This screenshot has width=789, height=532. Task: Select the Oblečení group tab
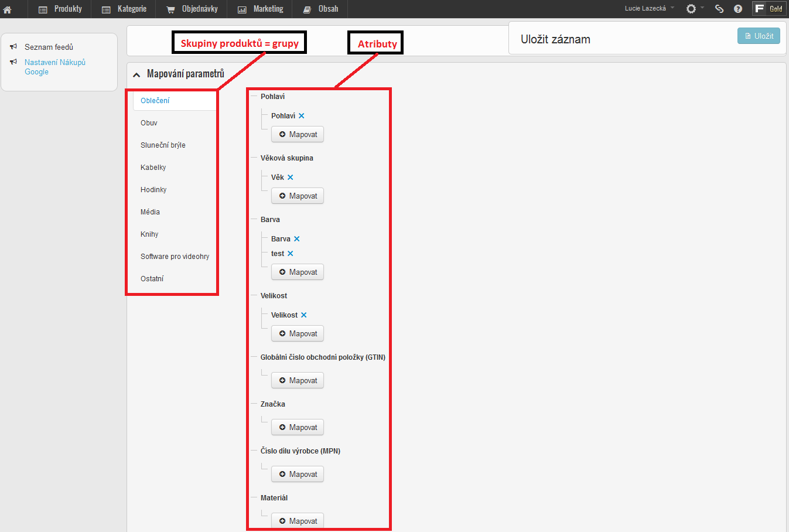175,101
